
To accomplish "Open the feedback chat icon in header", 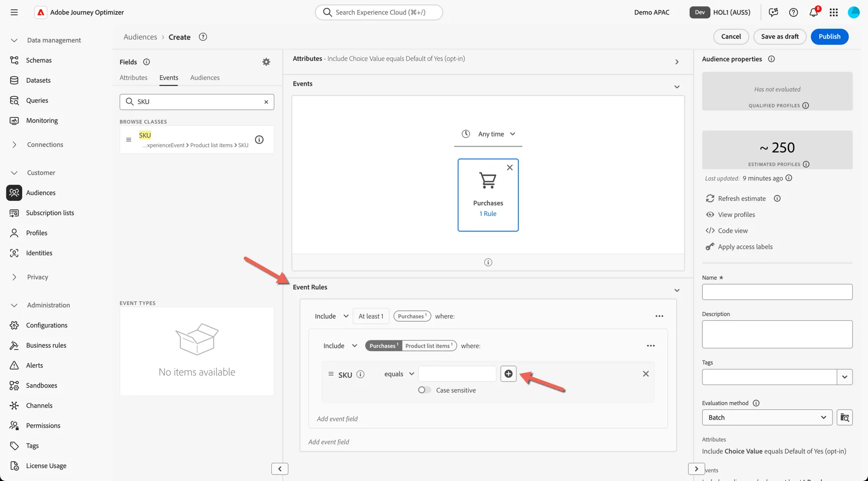I will tap(773, 12).
